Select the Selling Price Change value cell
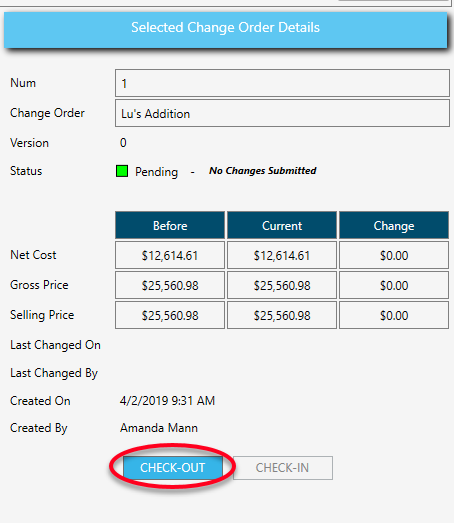454x523 pixels. click(x=394, y=315)
